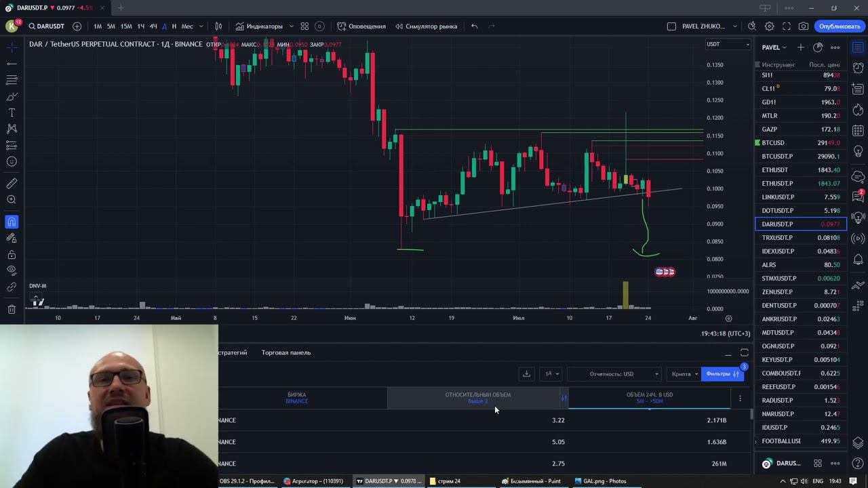868x488 pixels.
Task: Open the PAVEL ZHUKO layout dropdown
Action: pos(710,26)
